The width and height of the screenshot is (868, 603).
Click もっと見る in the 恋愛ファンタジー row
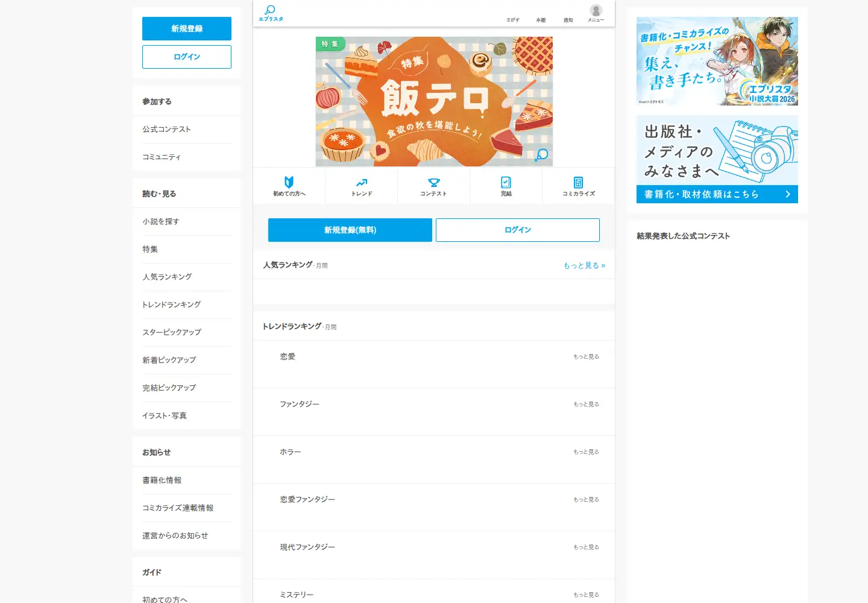pos(587,499)
